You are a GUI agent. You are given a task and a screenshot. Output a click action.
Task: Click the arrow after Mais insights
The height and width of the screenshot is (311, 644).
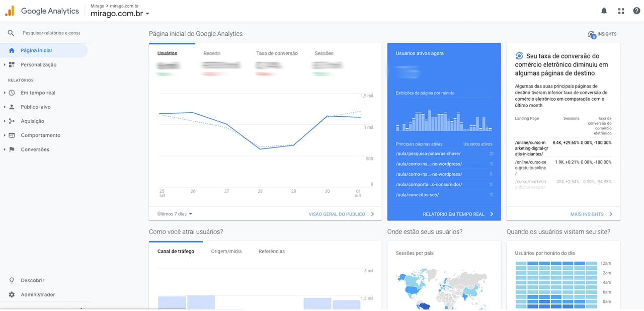(x=611, y=214)
